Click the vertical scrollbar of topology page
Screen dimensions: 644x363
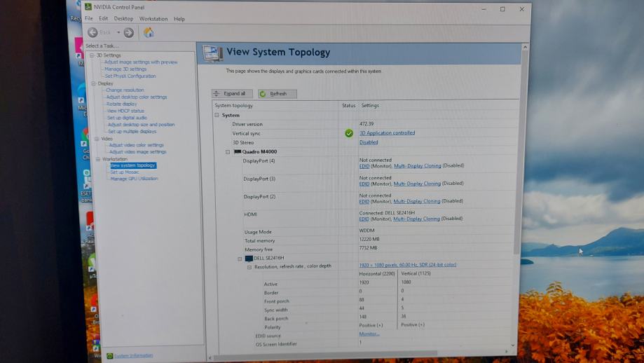pos(519,152)
